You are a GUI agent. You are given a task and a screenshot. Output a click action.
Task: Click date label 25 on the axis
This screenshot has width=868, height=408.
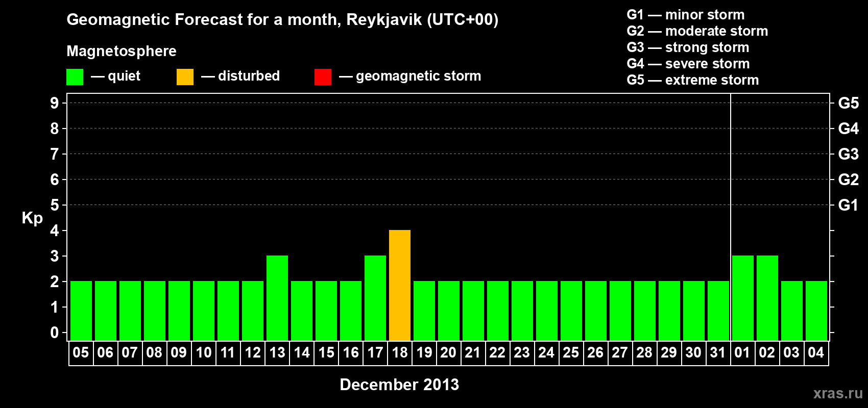571,353
